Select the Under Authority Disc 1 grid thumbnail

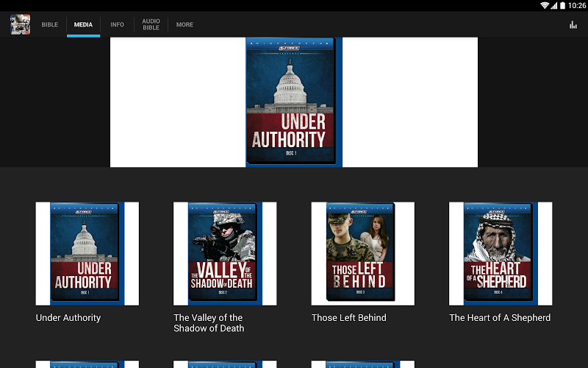pos(87,254)
